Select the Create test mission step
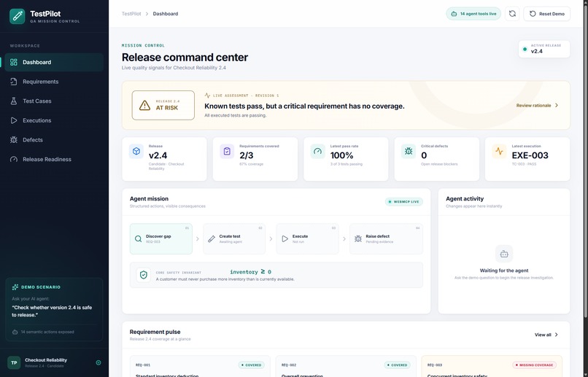This screenshot has height=377, width=588. [x=234, y=239]
